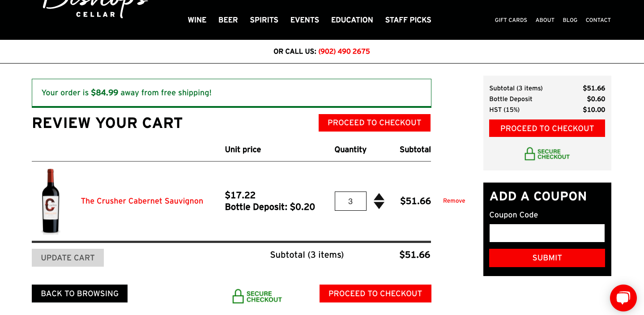Image resolution: width=644 pixels, height=315 pixels.
Task: Open the live chat bubble
Action: click(x=623, y=298)
